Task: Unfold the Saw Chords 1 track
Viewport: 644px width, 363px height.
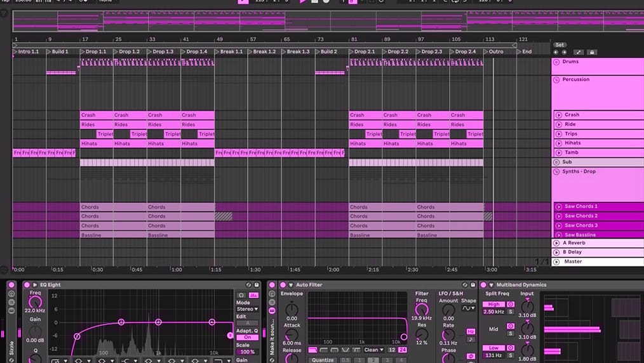Action: (x=558, y=206)
